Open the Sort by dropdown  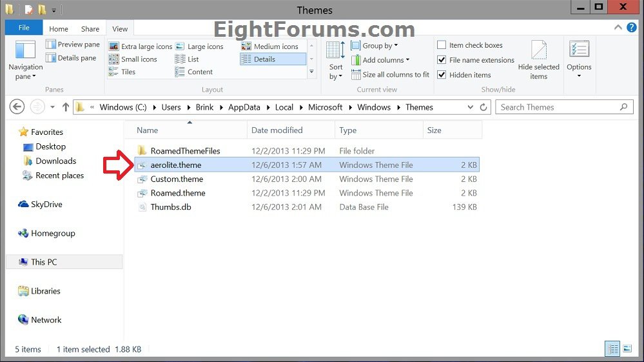coord(336,61)
